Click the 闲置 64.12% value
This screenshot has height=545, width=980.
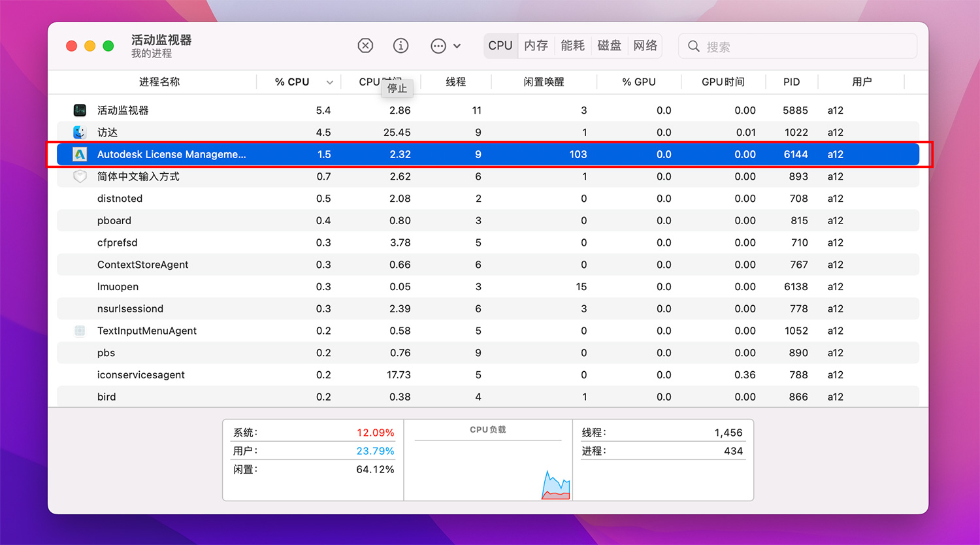(x=375, y=469)
